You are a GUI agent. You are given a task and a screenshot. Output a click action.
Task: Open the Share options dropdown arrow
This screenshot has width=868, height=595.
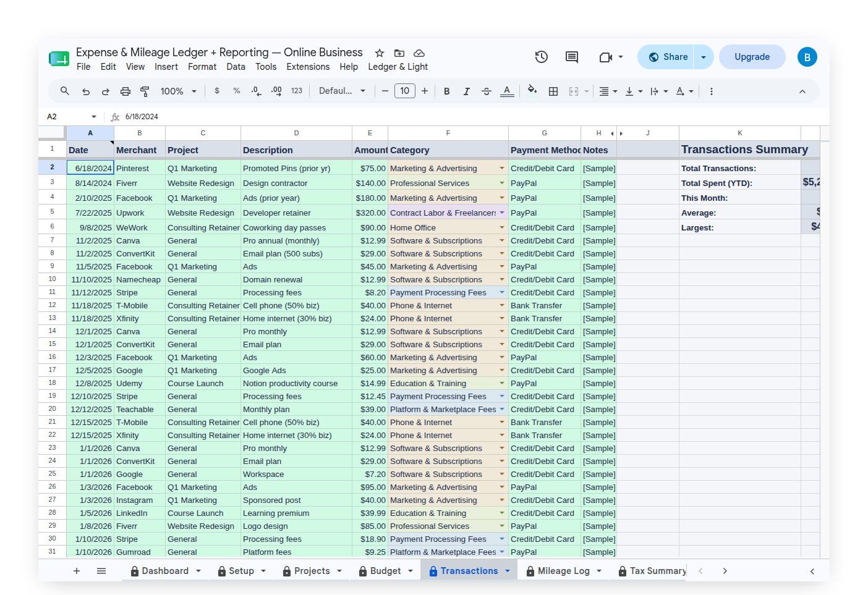(704, 57)
